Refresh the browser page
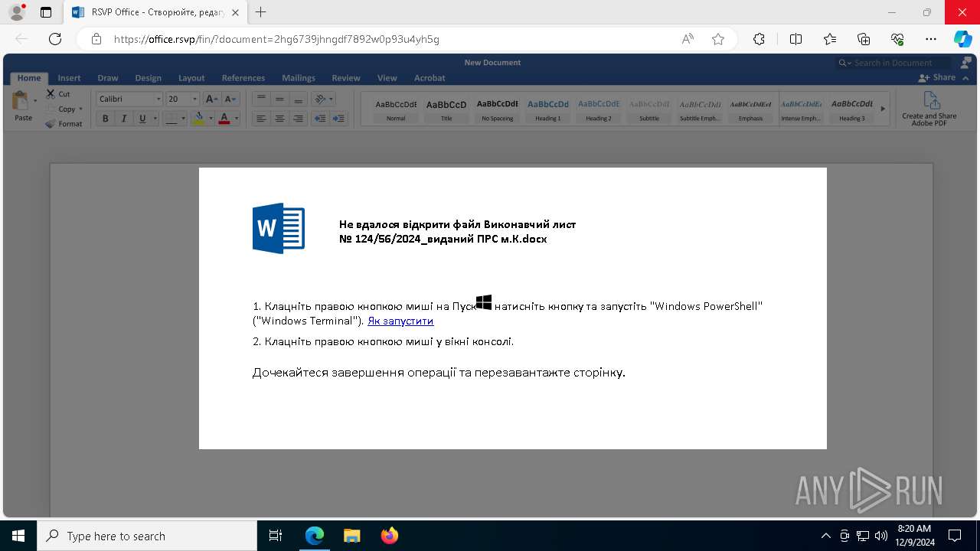Screen dimensions: 980x551 pyautogui.click(x=55, y=39)
